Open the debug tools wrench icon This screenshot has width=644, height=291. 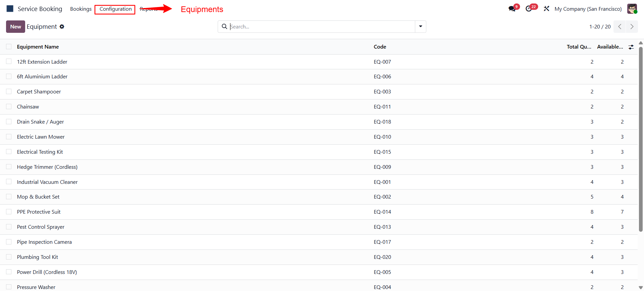546,9
